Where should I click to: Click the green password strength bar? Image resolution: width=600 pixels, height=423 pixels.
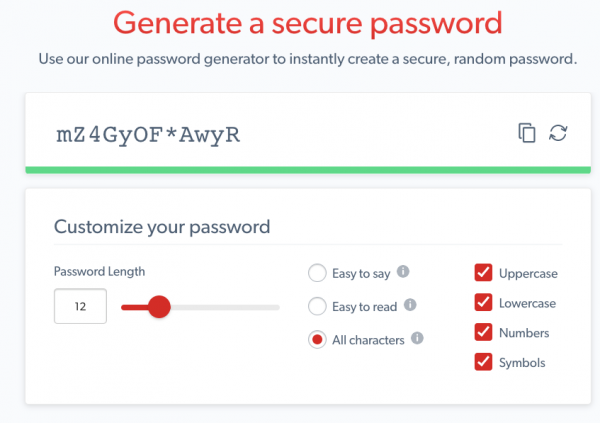[x=300, y=170]
